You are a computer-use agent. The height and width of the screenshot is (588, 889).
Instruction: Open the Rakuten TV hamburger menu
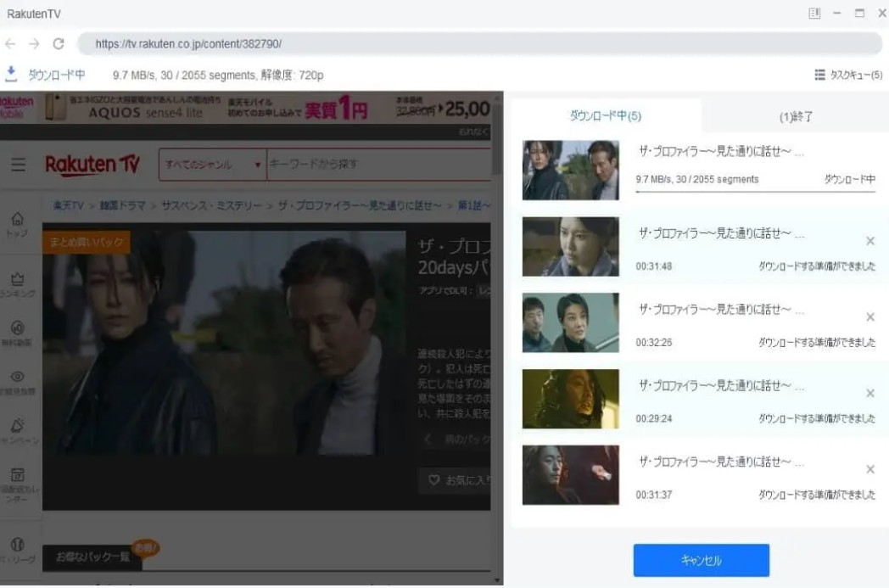[18, 165]
